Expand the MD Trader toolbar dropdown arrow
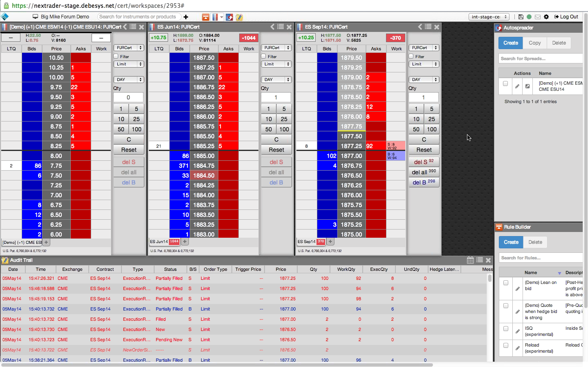Screen dimensions: 588x367 222,17
